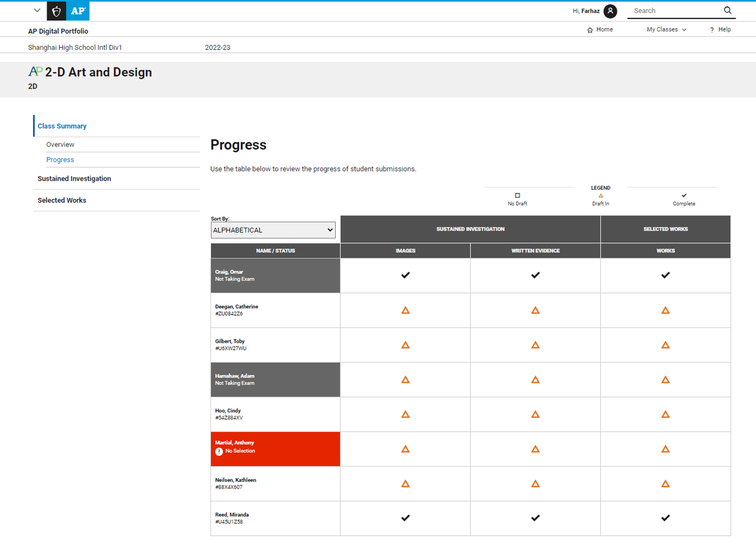756x555 pixels.
Task: Click the blue AP logo
Action: tap(78, 11)
